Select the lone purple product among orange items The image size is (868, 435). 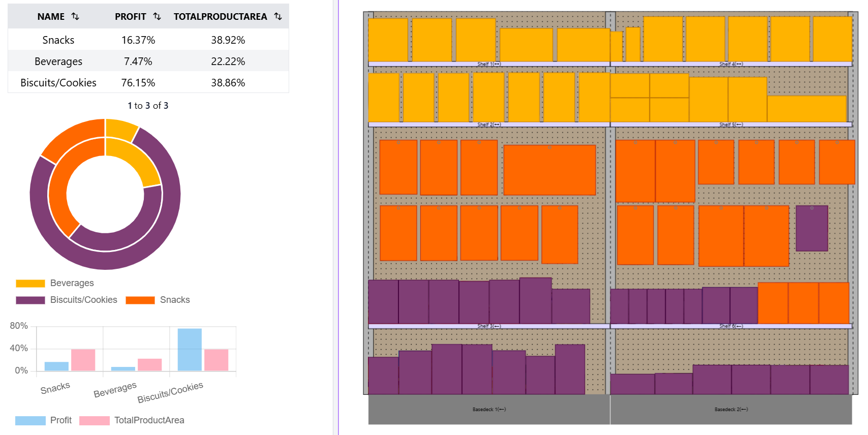[812, 228]
